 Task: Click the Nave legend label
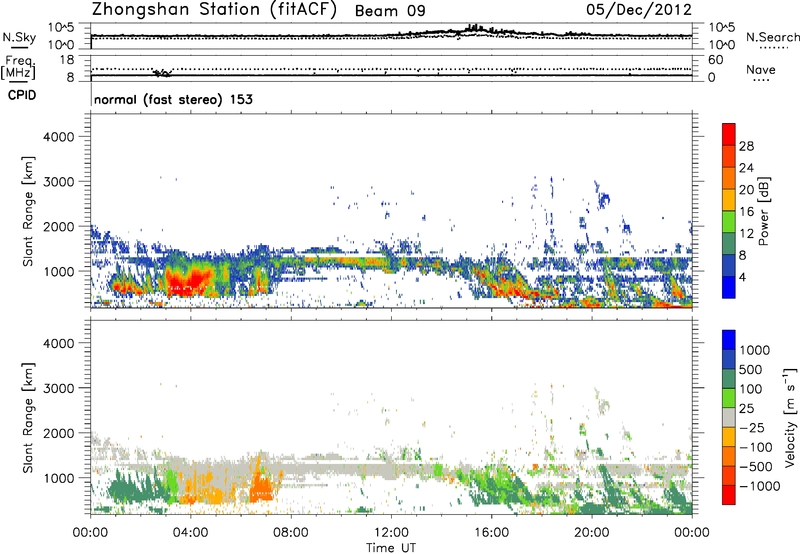point(760,70)
